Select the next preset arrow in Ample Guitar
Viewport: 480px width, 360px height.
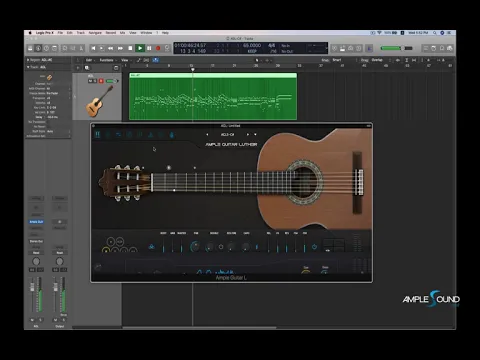pos(248,134)
